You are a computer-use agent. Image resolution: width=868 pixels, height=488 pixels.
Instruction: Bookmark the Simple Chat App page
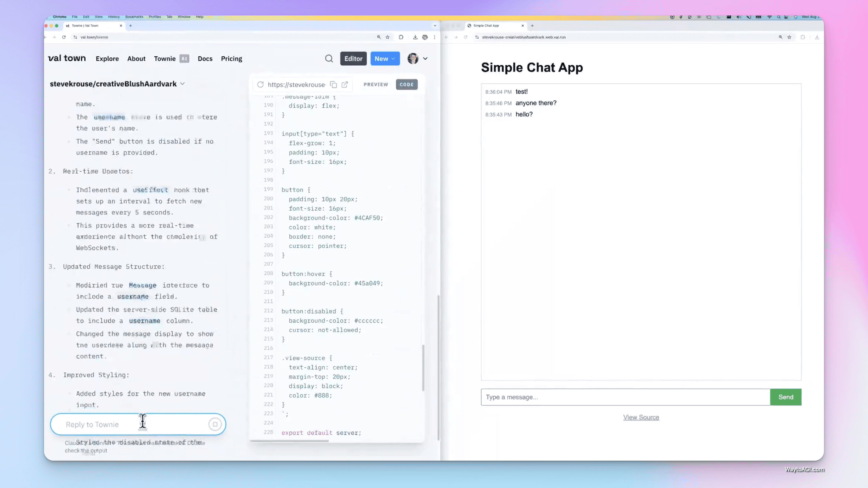click(789, 37)
